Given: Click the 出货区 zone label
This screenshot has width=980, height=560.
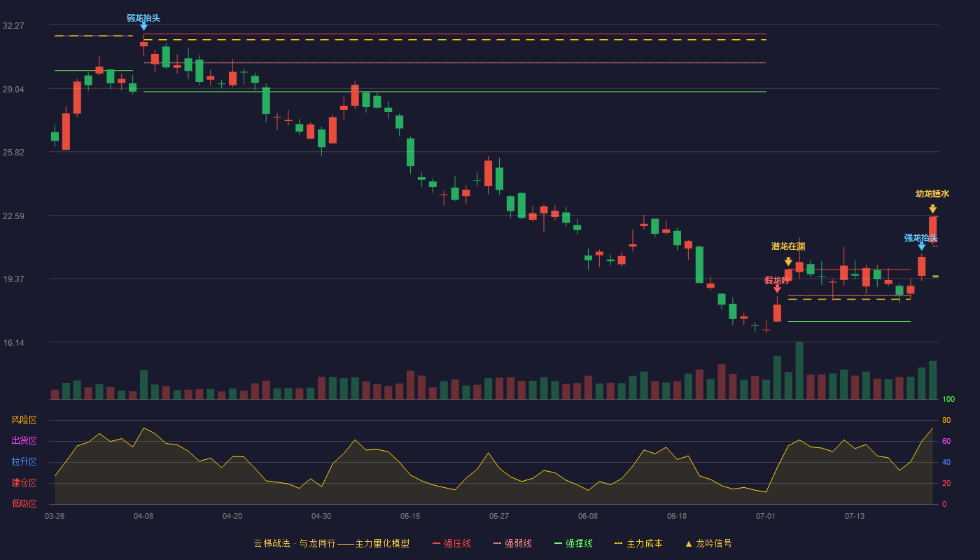Looking at the screenshot, I should click(x=24, y=441).
